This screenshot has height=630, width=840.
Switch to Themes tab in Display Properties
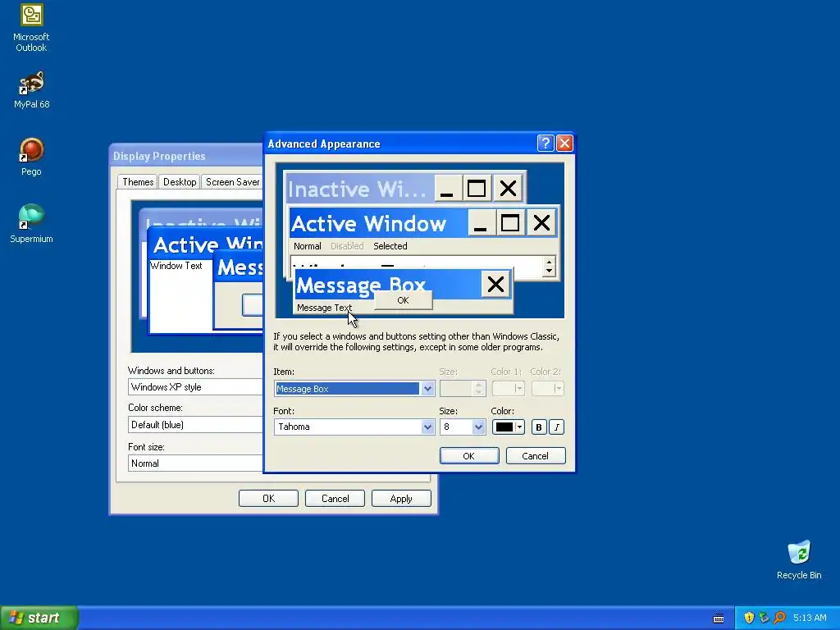[138, 182]
